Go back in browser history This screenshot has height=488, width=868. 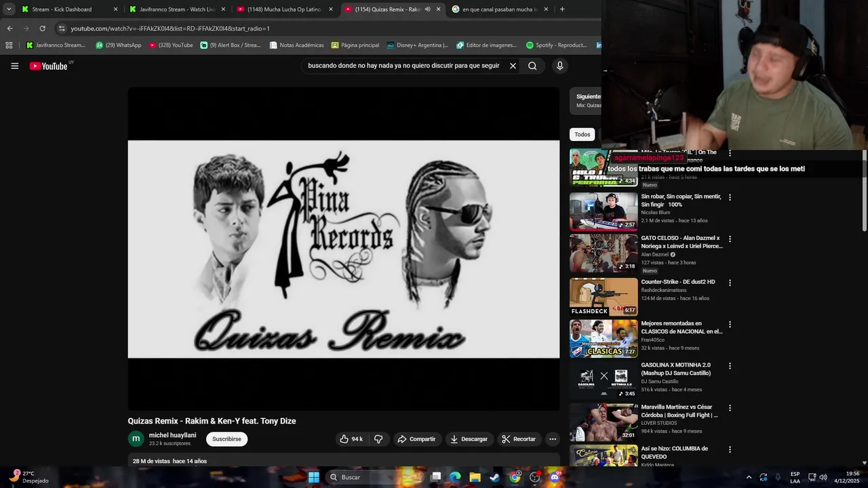[x=9, y=28]
